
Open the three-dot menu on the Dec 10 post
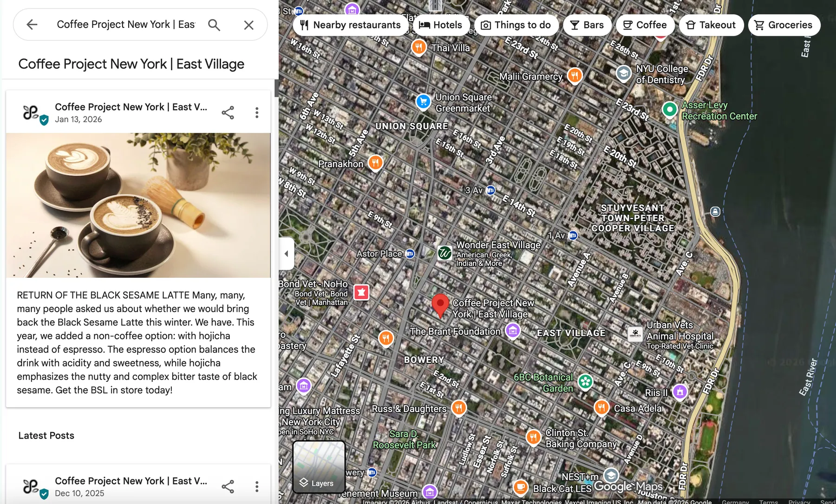[256, 486]
